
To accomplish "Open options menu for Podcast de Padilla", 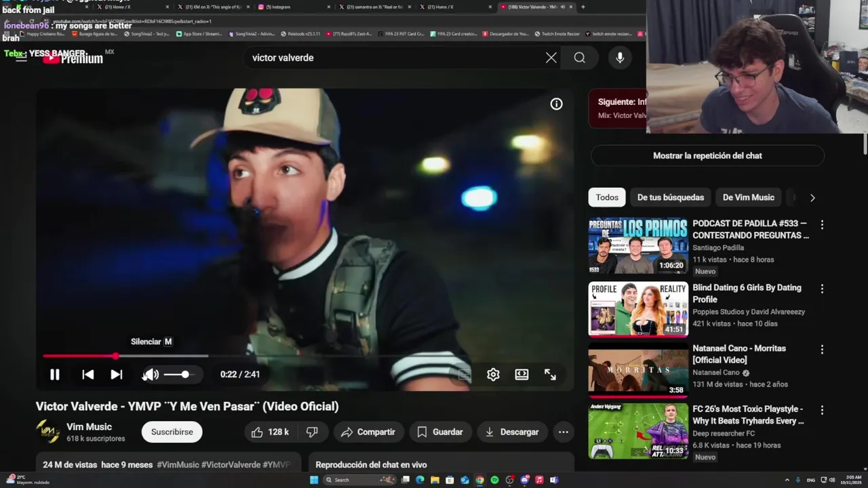I will click(822, 224).
